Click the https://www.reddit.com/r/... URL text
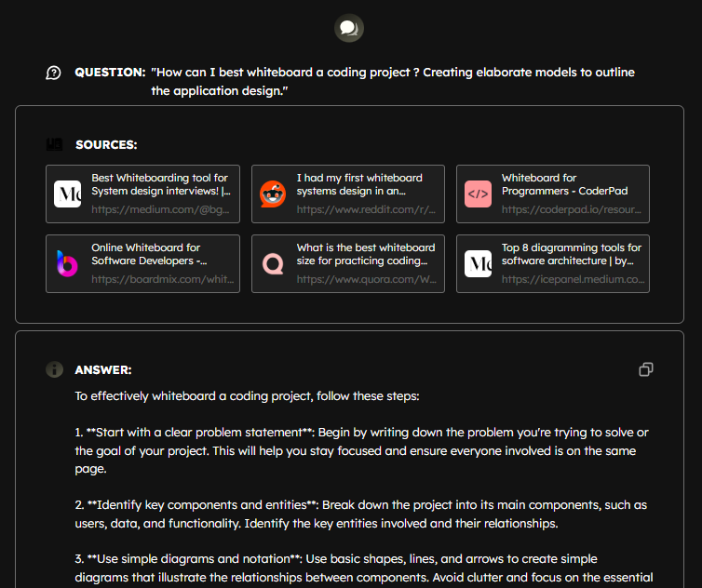 pos(366,209)
